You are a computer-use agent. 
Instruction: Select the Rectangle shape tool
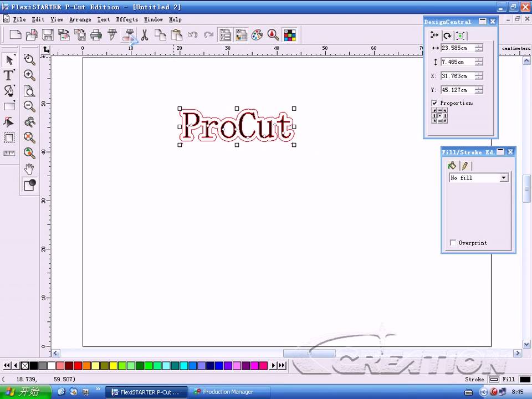point(9,106)
